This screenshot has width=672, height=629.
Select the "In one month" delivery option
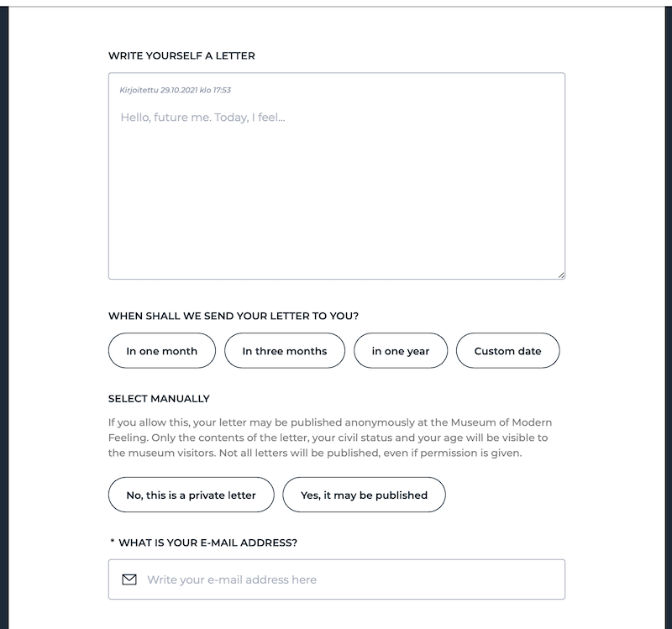[162, 351]
